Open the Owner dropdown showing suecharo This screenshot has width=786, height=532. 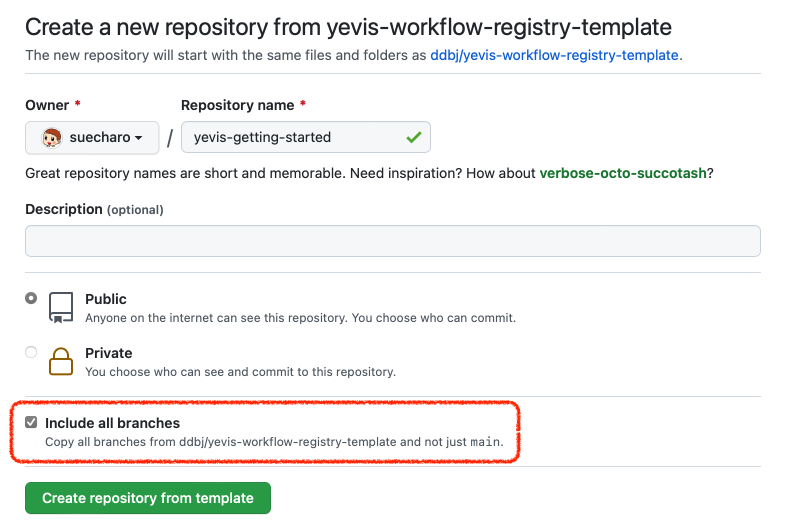[x=92, y=137]
